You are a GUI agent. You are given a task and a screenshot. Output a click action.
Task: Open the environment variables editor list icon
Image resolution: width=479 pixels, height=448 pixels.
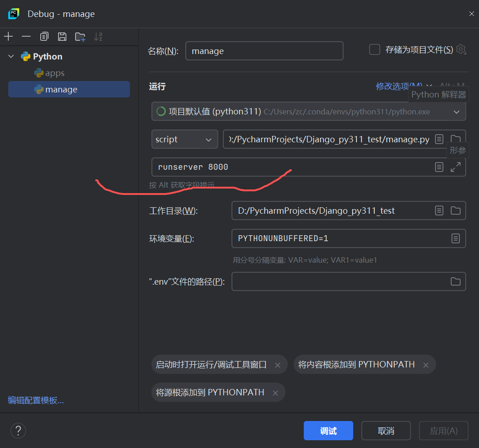(456, 238)
